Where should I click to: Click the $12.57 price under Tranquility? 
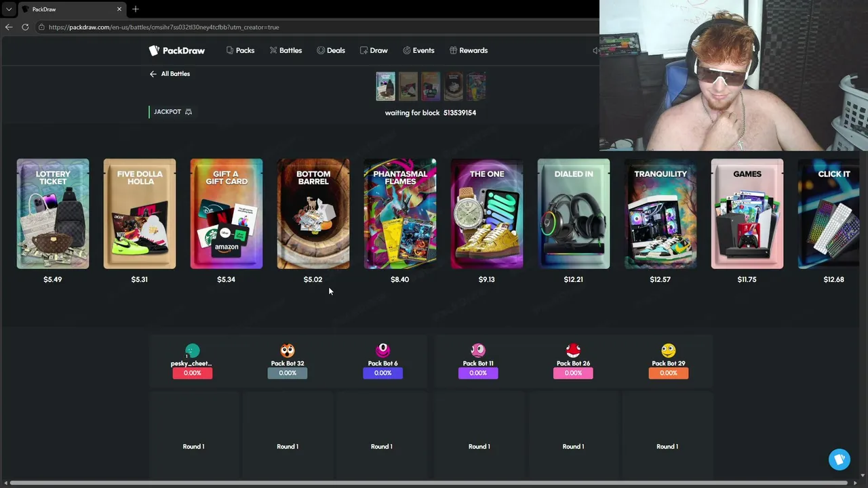[660, 279]
